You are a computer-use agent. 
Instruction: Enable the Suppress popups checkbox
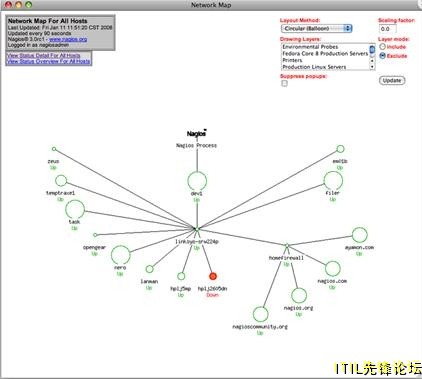(284, 84)
